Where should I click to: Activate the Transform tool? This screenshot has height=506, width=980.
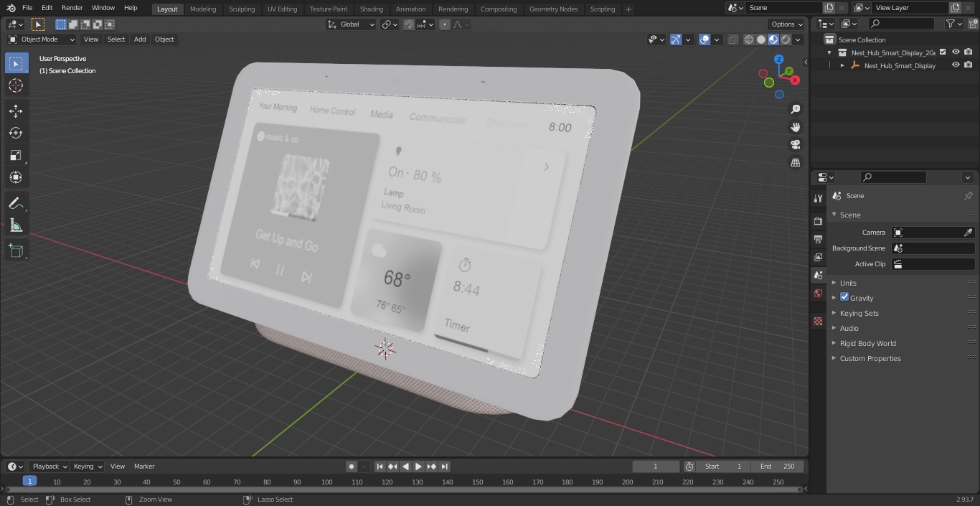point(16,177)
